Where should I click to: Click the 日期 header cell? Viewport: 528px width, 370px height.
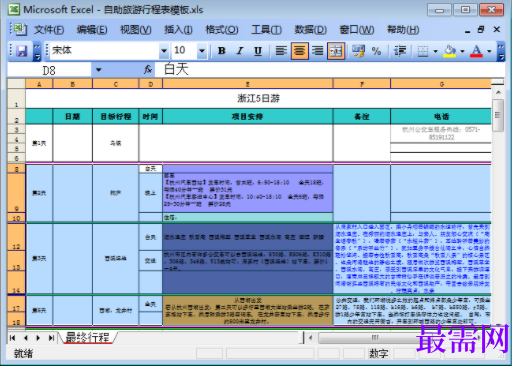point(73,117)
